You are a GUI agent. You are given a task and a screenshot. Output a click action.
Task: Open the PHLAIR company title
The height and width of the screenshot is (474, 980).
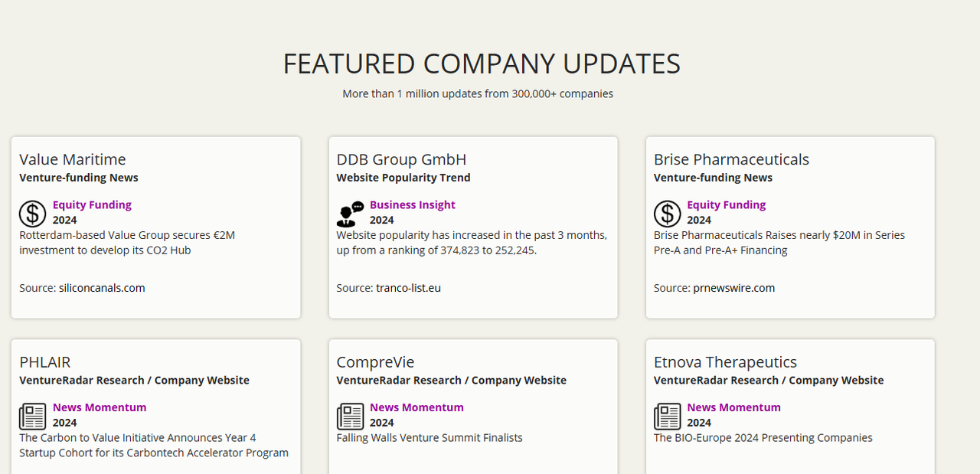[45, 362]
